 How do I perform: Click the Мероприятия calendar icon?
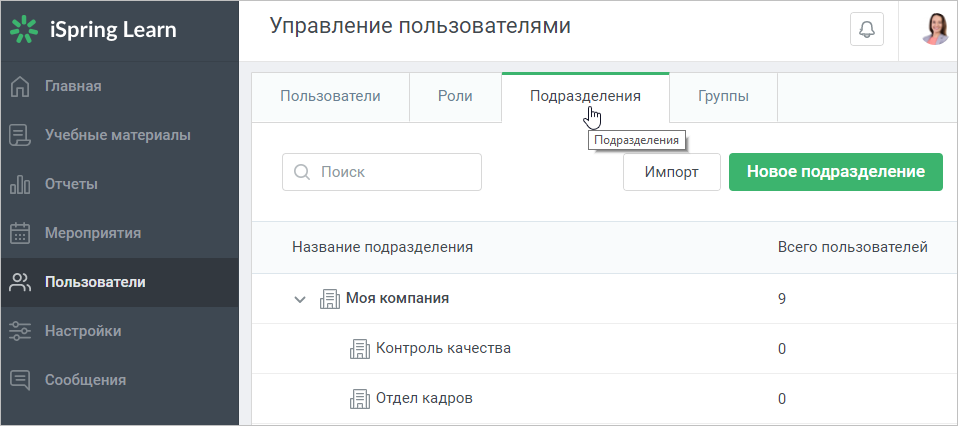tap(20, 233)
